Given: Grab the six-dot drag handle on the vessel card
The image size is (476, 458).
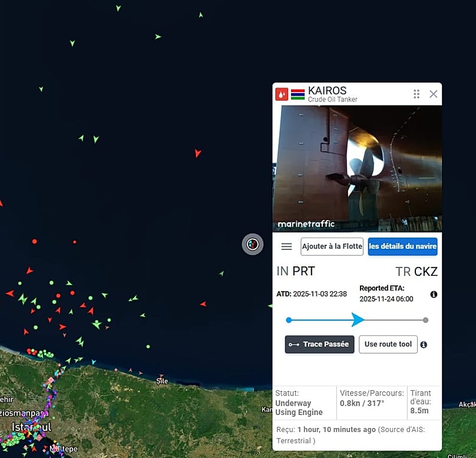Looking at the screenshot, I should coord(416,94).
